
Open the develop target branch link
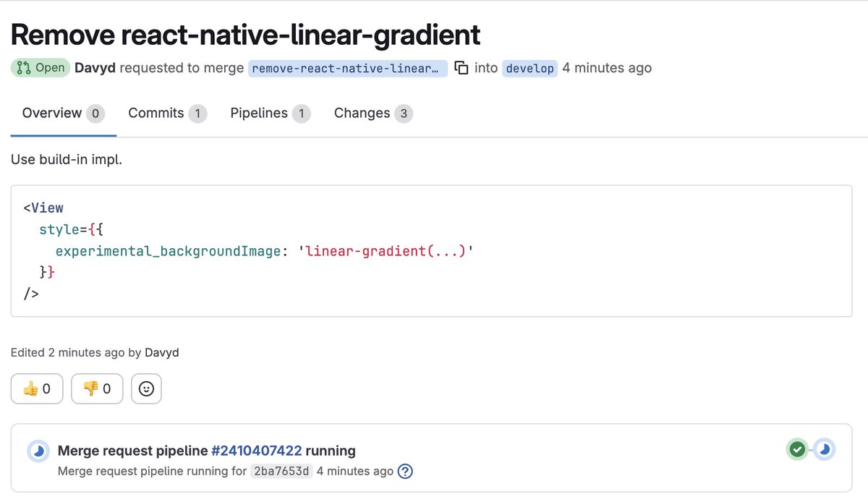click(x=529, y=68)
